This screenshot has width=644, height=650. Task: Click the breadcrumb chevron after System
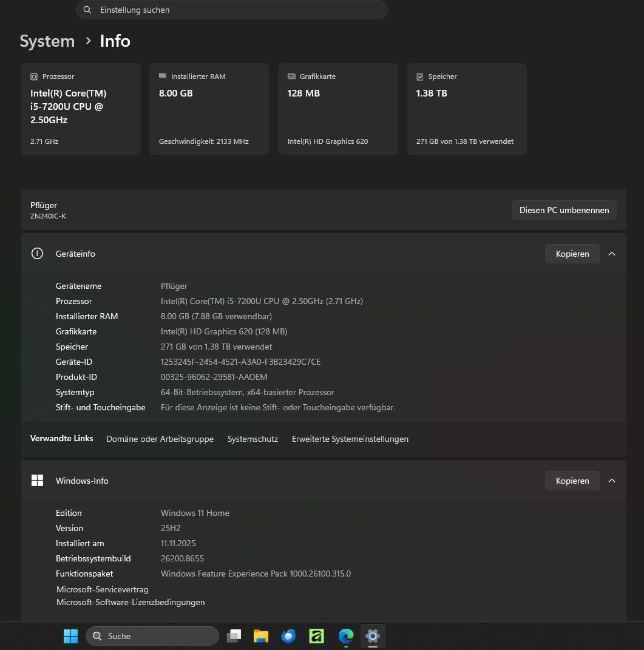point(88,41)
